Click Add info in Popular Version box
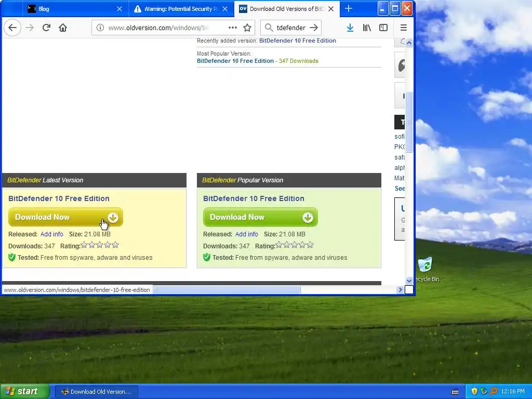The width and height of the screenshot is (532, 399). pos(246,234)
